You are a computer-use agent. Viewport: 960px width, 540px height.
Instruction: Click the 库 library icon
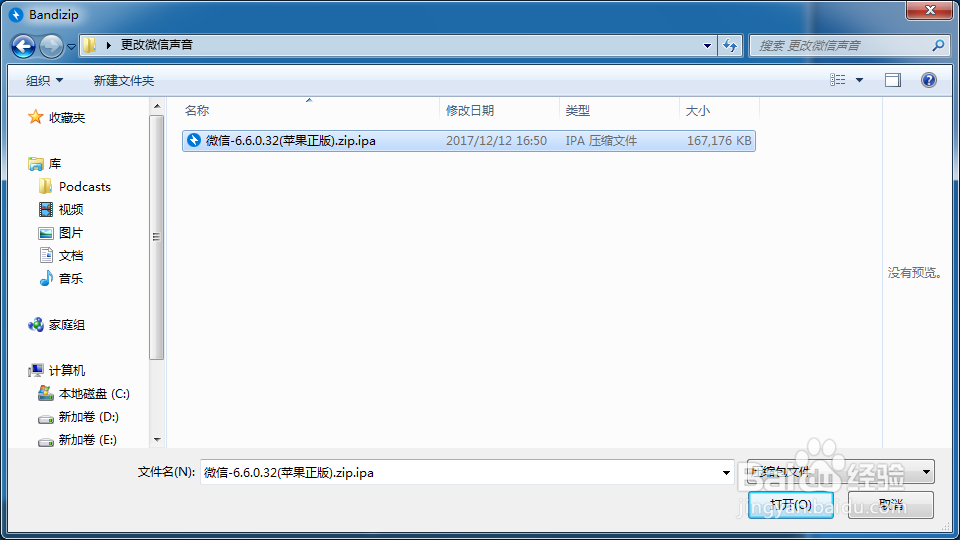pyautogui.click(x=36, y=163)
